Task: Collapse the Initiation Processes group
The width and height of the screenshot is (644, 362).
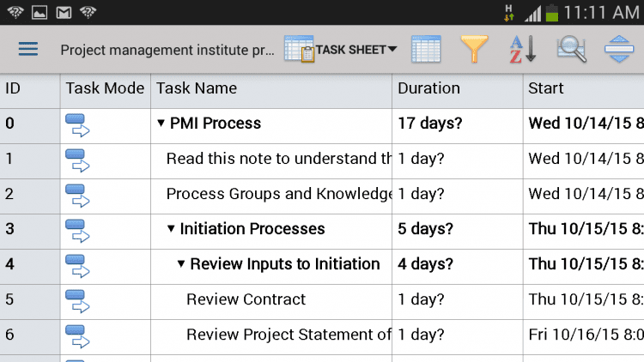Action: point(171,229)
